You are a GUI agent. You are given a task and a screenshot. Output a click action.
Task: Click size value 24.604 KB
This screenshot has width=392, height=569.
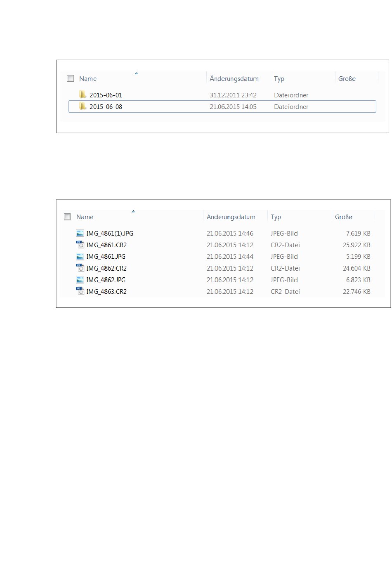357,268
